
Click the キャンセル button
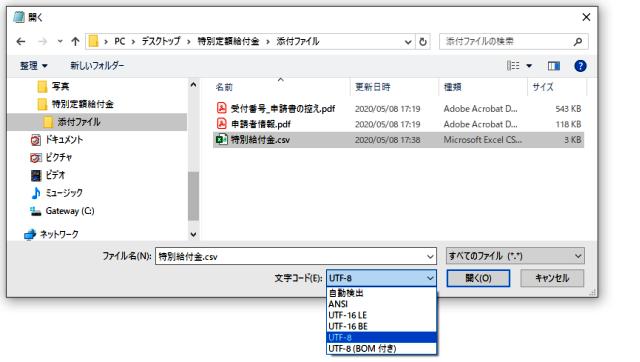click(552, 278)
